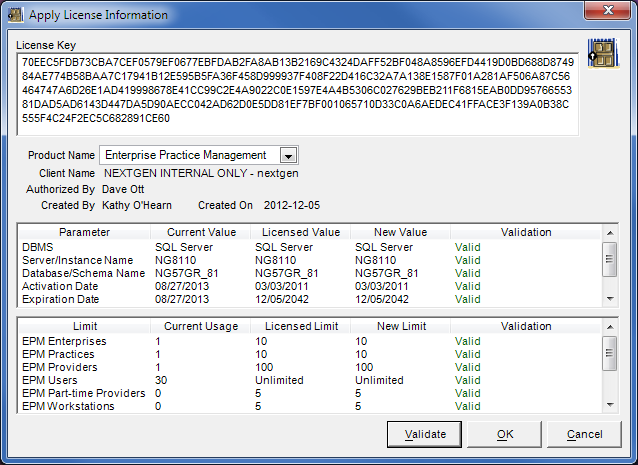The width and height of the screenshot is (638, 465).
Task: Select the EPM Enterprises limit row
Action: click(x=309, y=341)
